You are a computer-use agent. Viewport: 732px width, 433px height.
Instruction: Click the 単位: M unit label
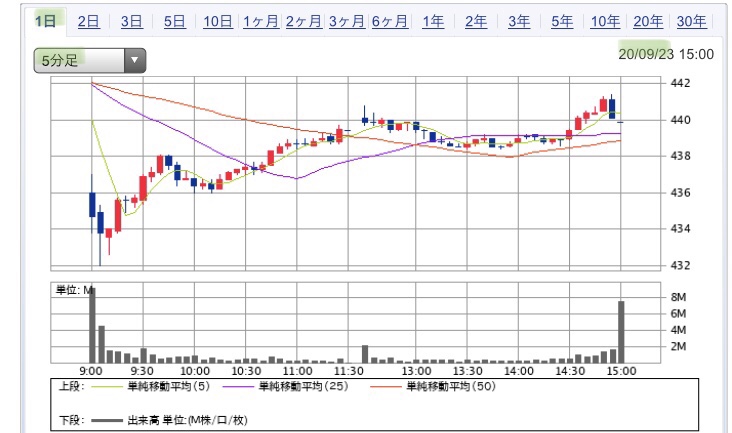click(74, 290)
